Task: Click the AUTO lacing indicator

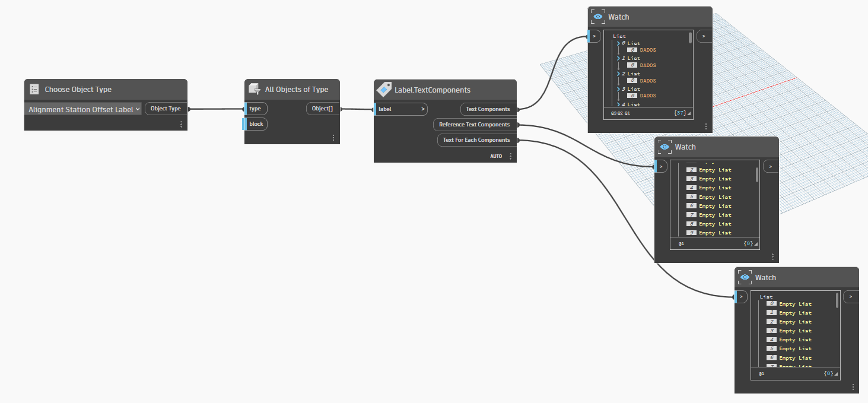Action: (496, 156)
